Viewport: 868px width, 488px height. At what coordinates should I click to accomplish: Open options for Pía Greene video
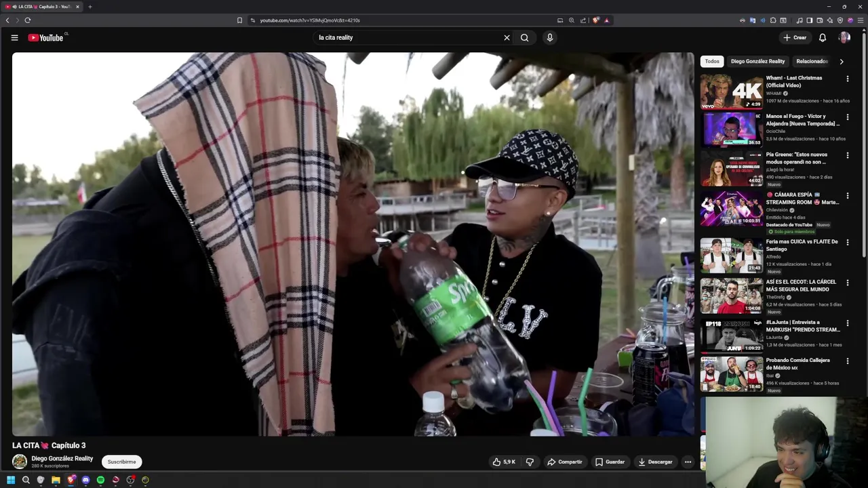(847, 155)
